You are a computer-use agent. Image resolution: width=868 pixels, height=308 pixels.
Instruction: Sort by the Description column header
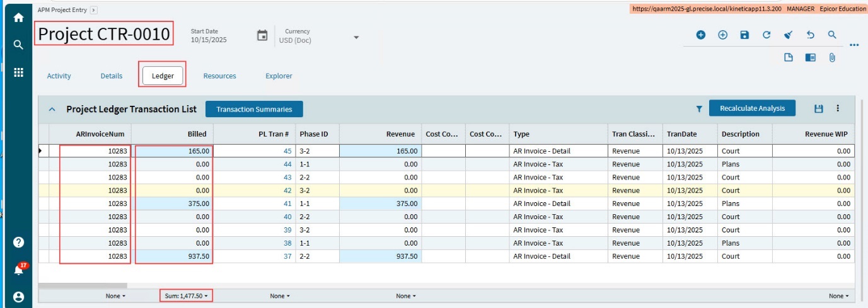(745, 134)
